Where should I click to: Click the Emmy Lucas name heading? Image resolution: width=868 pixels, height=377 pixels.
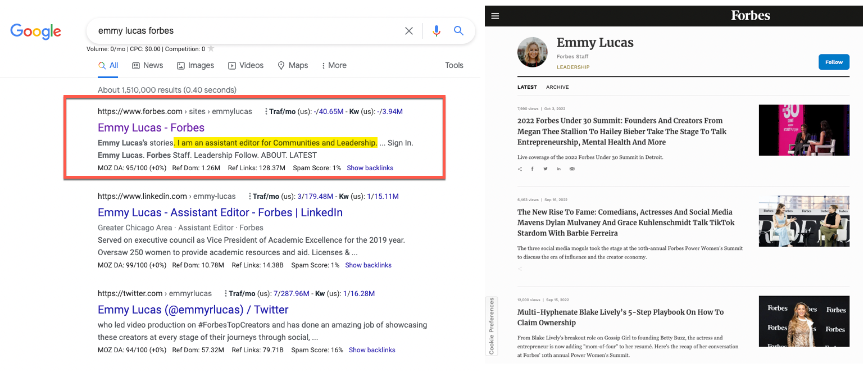(x=595, y=43)
